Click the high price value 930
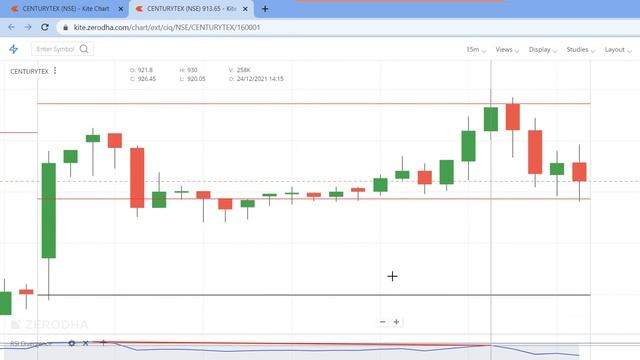Image resolution: width=640 pixels, height=360 pixels. pyautogui.click(x=192, y=70)
